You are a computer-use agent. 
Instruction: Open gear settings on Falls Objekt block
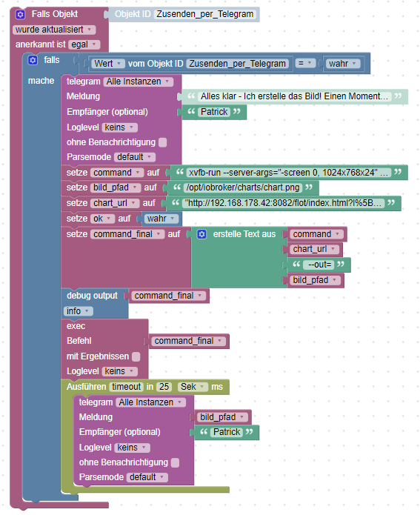[20, 15]
